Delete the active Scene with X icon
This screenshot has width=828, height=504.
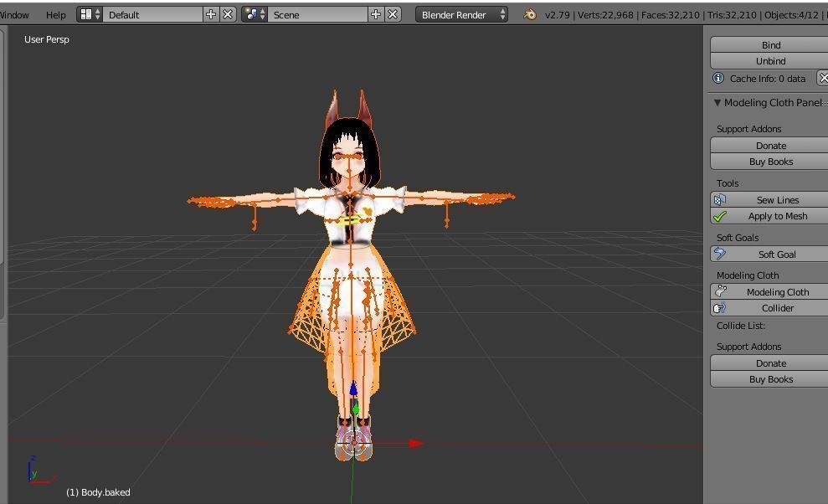coord(393,15)
